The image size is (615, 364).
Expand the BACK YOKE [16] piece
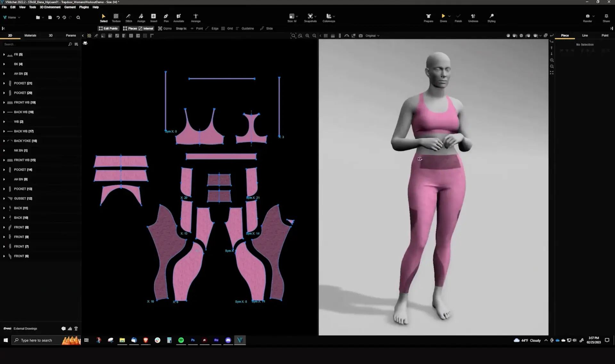click(x=4, y=141)
